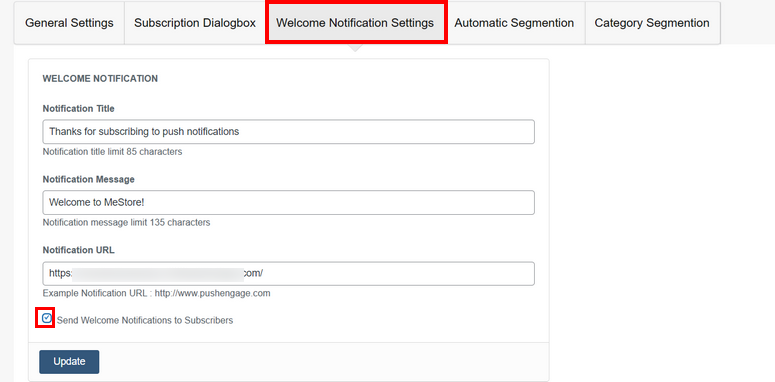Open the General Settings tab
Image resolution: width=775 pixels, height=382 pixels.
tap(69, 23)
